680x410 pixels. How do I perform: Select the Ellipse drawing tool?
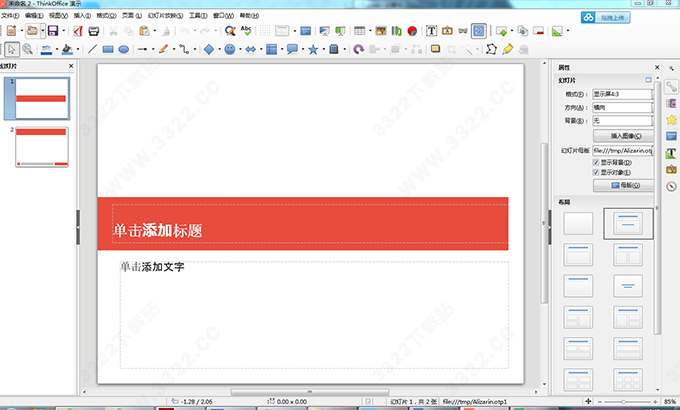(124, 49)
